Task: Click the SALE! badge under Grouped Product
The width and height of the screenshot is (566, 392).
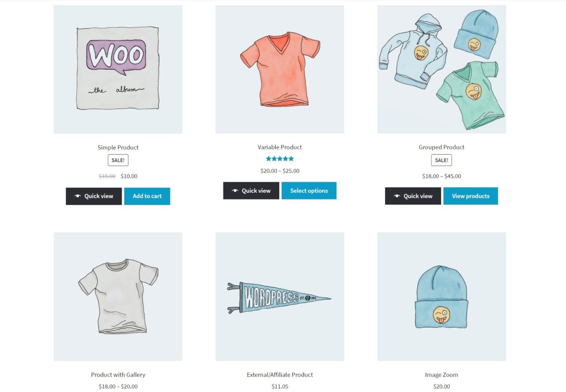Action: click(442, 160)
